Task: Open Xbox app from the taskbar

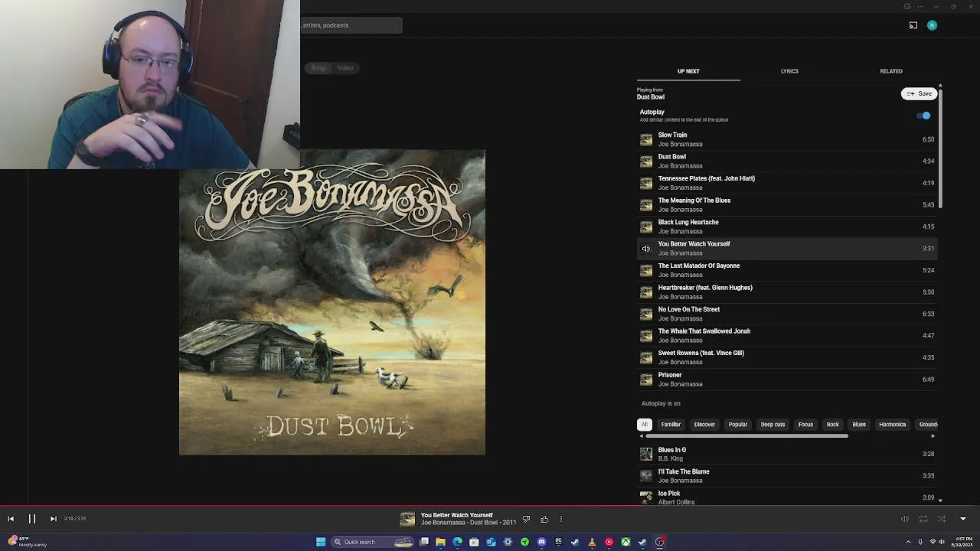Action: pyautogui.click(x=626, y=542)
